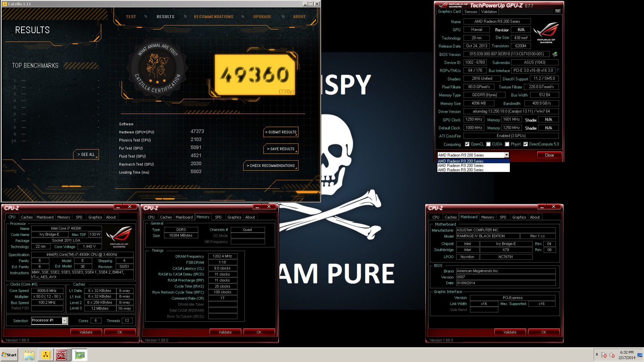Open the ABOUT tab in Catzilla
The width and height of the screenshot is (644, 362).
pyautogui.click(x=299, y=17)
